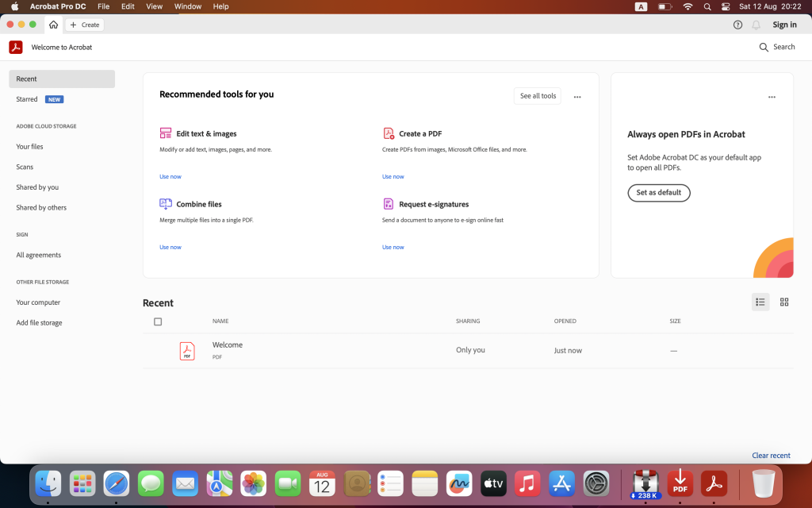
Task: Click Use now under Create a PDF
Action: pos(393,177)
